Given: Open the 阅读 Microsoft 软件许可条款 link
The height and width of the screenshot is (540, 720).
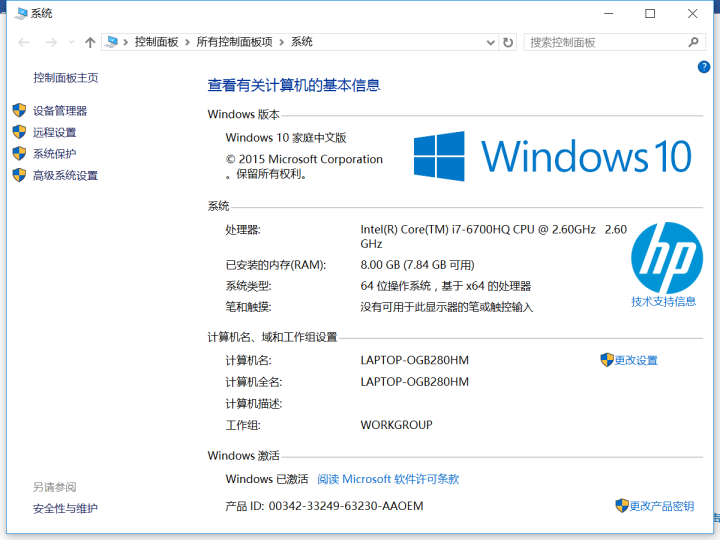Looking at the screenshot, I should click(x=388, y=479).
